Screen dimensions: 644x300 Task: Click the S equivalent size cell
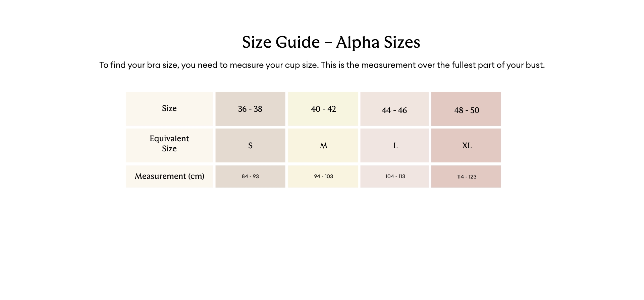(x=250, y=146)
